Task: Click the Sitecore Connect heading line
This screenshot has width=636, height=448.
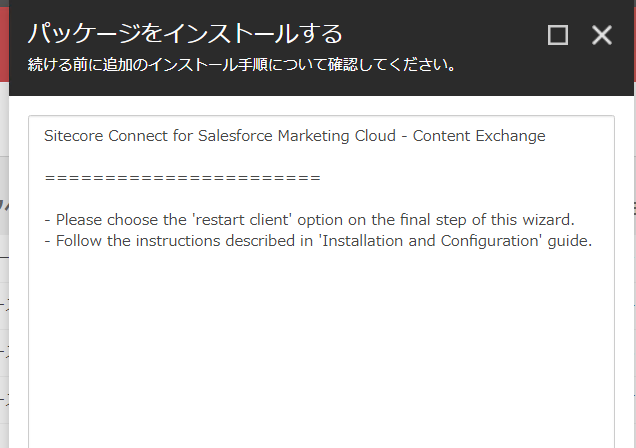Action: coord(294,136)
